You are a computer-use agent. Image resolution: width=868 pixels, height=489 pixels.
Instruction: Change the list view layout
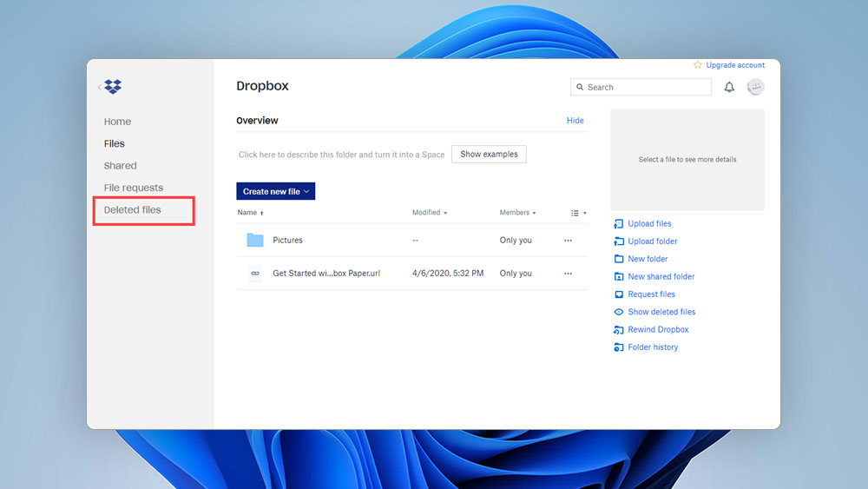(578, 213)
